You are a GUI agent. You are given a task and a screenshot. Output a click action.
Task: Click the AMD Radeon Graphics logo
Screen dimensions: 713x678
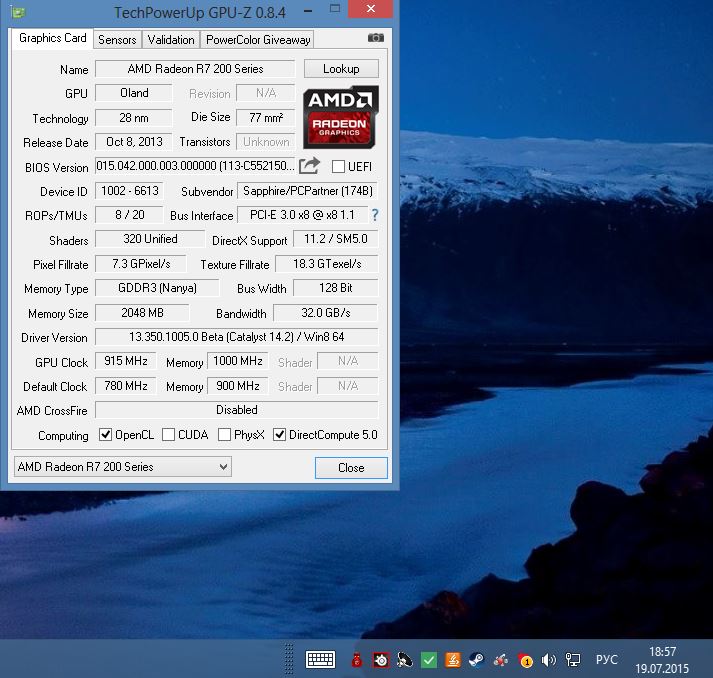pyautogui.click(x=340, y=116)
